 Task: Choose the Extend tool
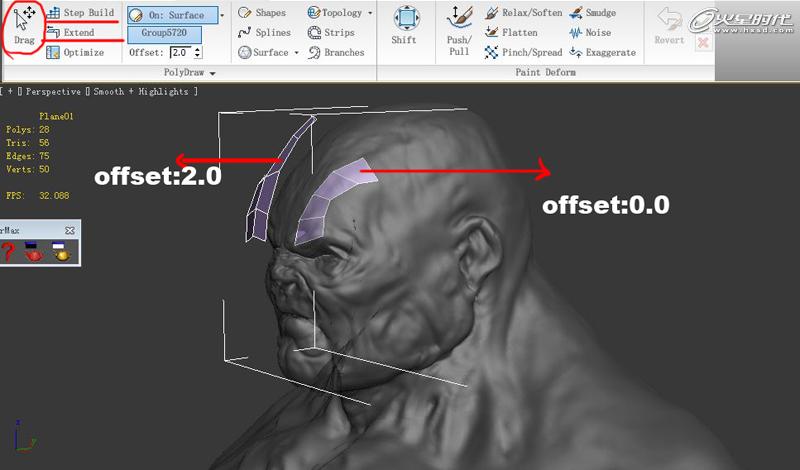[70, 33]
